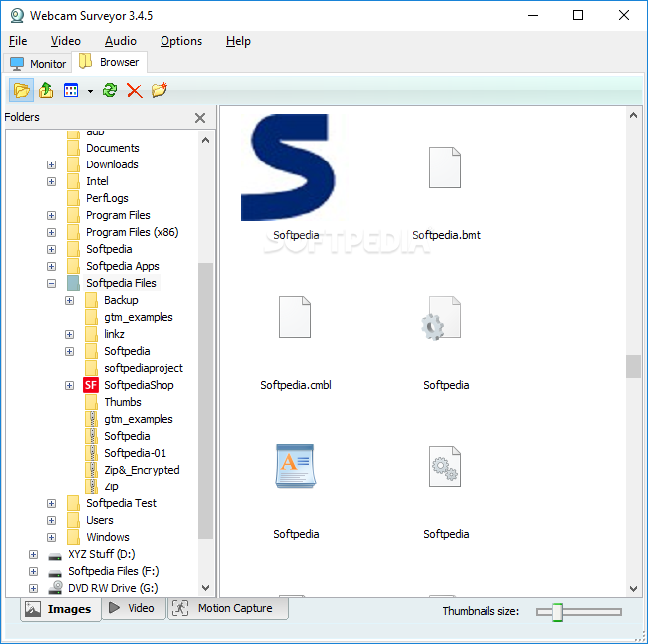Viewport: 648px width, 644px height.
Task: Select the softpediaproject folder
Action: click(x=144, y=368)
